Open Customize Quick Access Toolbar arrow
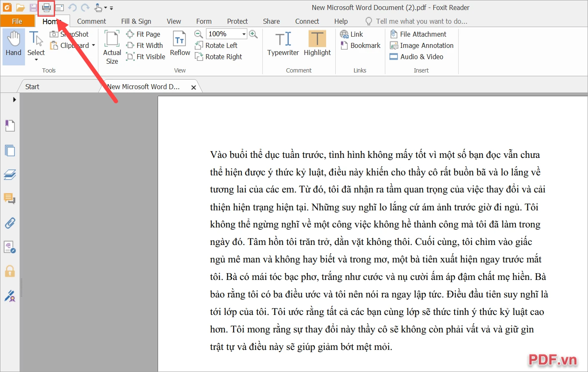Viewport: 588px width, 372px height. [111, 8]
